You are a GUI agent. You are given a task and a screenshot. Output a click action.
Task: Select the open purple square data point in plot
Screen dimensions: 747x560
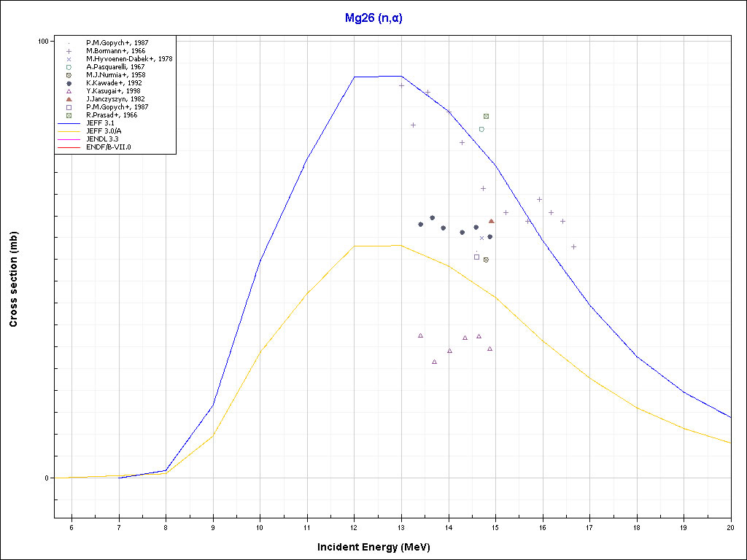click(x=476, y=257)
